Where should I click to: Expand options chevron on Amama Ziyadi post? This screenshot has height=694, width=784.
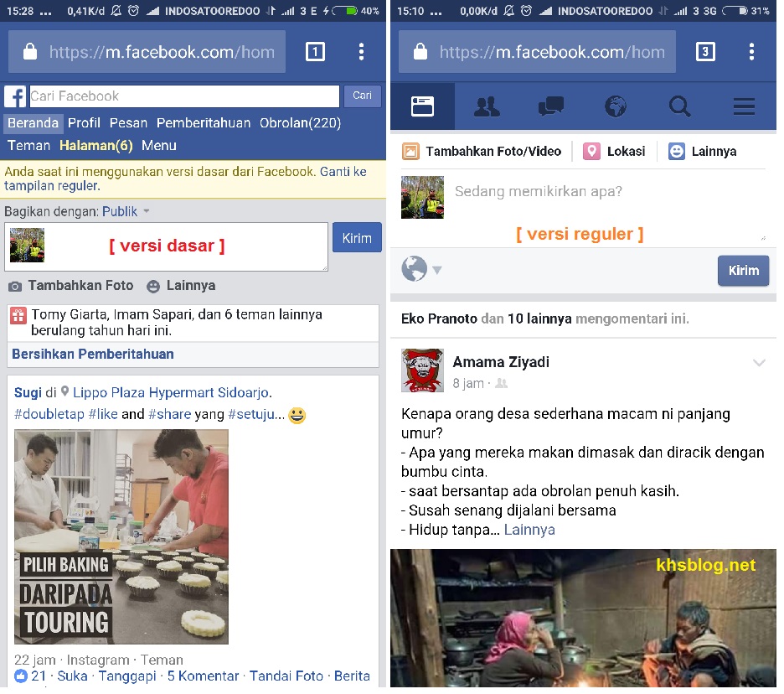759,363
